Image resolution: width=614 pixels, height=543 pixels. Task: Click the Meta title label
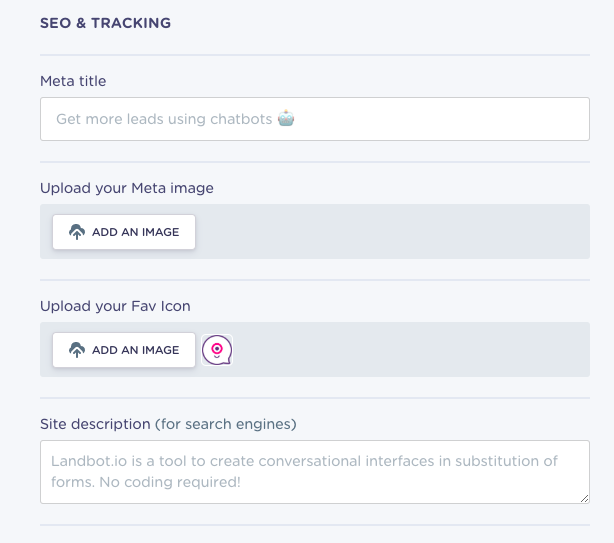(x=73, y=81)
